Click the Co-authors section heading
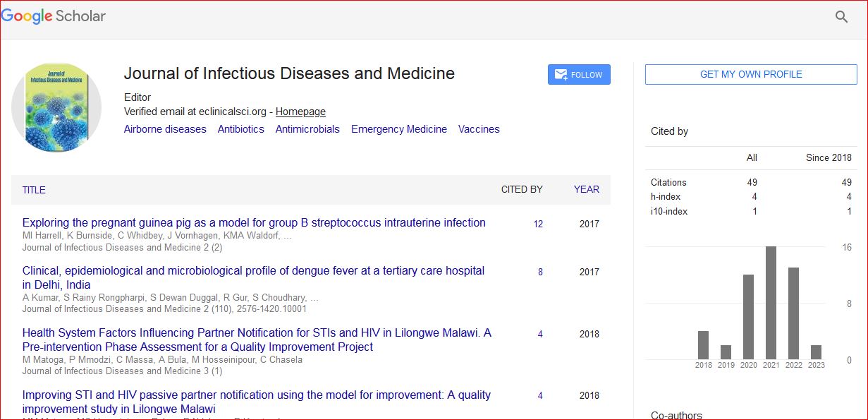The image size is (868, 420). point(676,415)
